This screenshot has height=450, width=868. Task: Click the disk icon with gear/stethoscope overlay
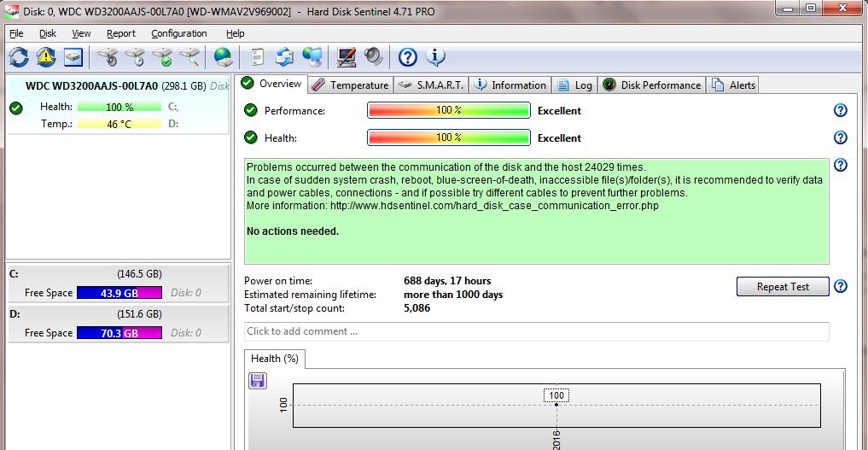click(108, 57)
